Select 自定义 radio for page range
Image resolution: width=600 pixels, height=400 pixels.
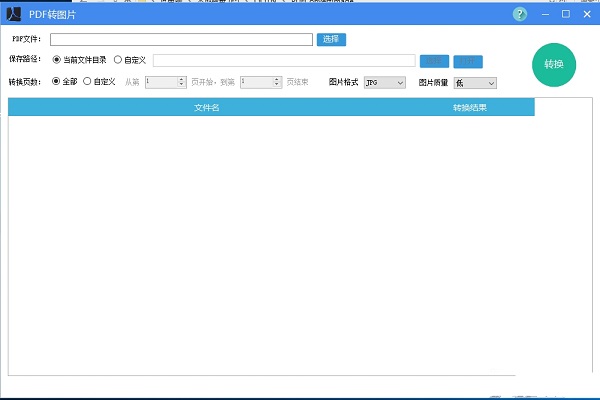pyautogui.click(x=87, y=82)
